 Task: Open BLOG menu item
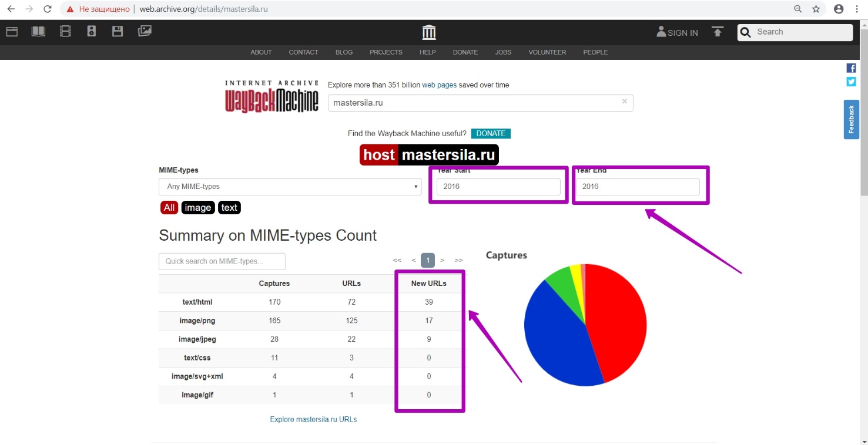pos(344,52)
